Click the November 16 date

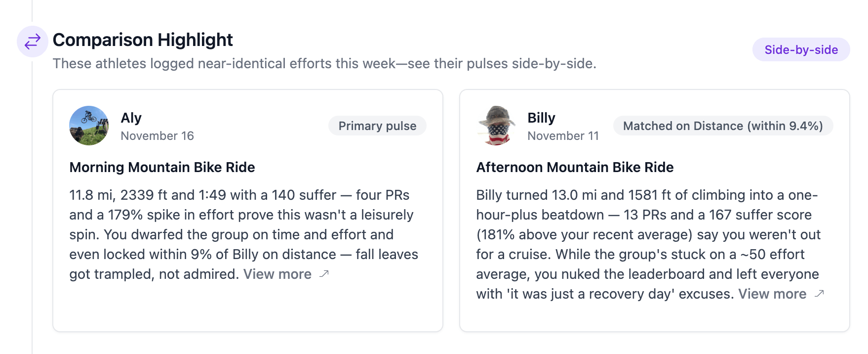tap(157, 136)
